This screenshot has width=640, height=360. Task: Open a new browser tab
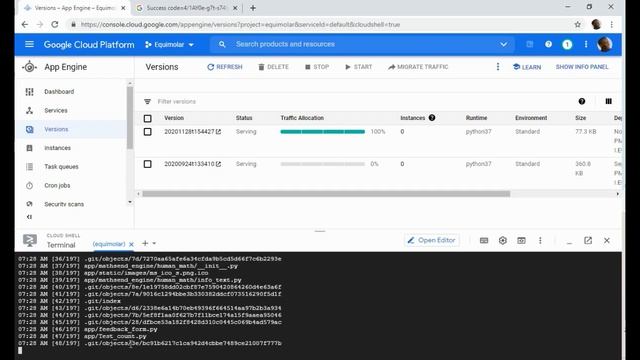[253, 8]
